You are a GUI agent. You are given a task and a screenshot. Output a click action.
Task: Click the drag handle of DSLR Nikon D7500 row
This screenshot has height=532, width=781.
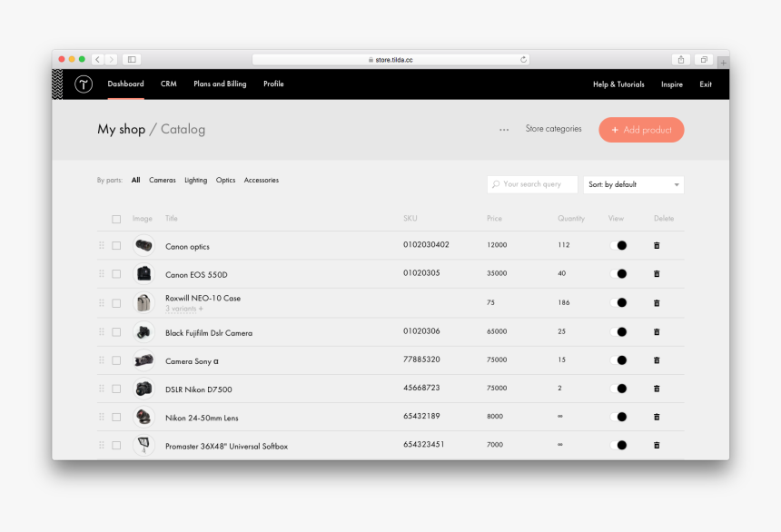coord(102,388)
